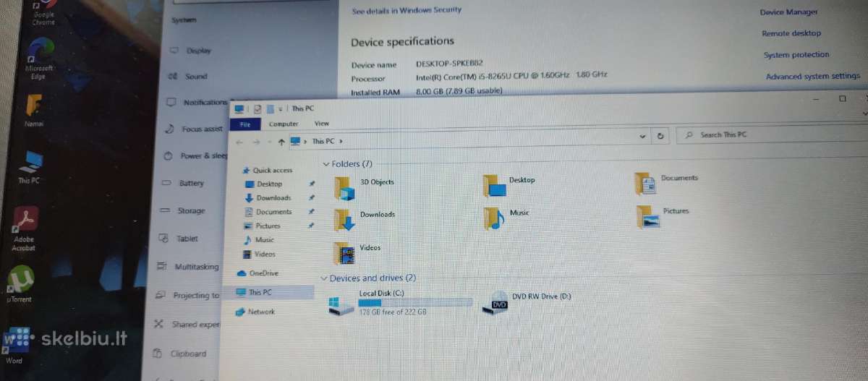Open the Videos folder icon
This screenshot has height=381, width=868.
[345, 253]
